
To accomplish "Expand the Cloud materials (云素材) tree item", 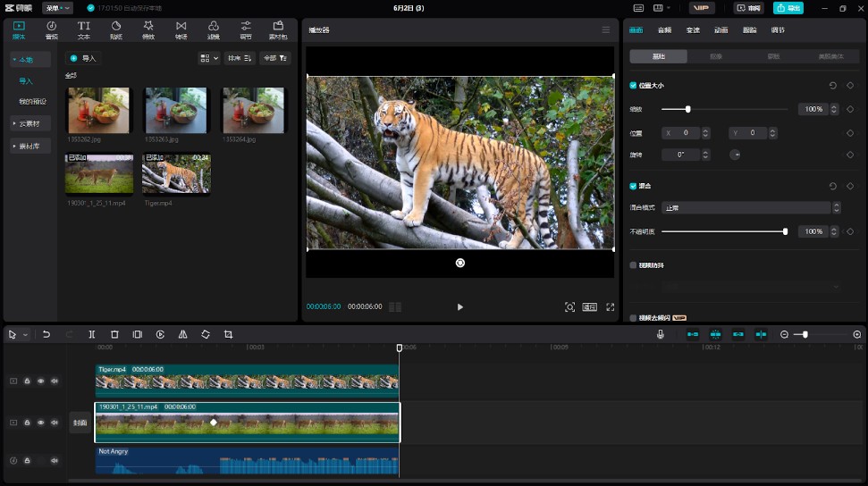I will click(29, 123).
